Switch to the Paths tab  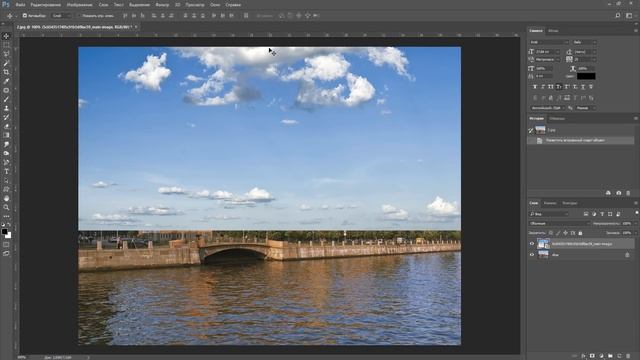[569, 203]
